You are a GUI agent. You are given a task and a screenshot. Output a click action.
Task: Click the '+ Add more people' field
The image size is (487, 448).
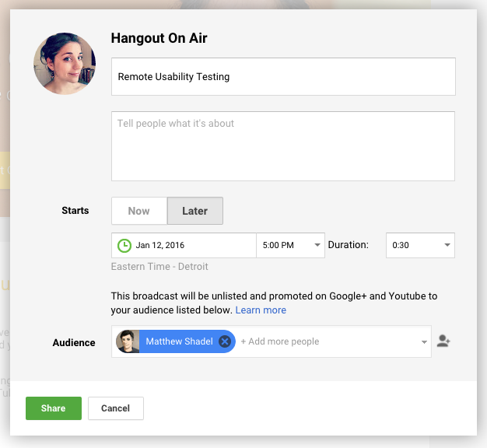[280, 341]
